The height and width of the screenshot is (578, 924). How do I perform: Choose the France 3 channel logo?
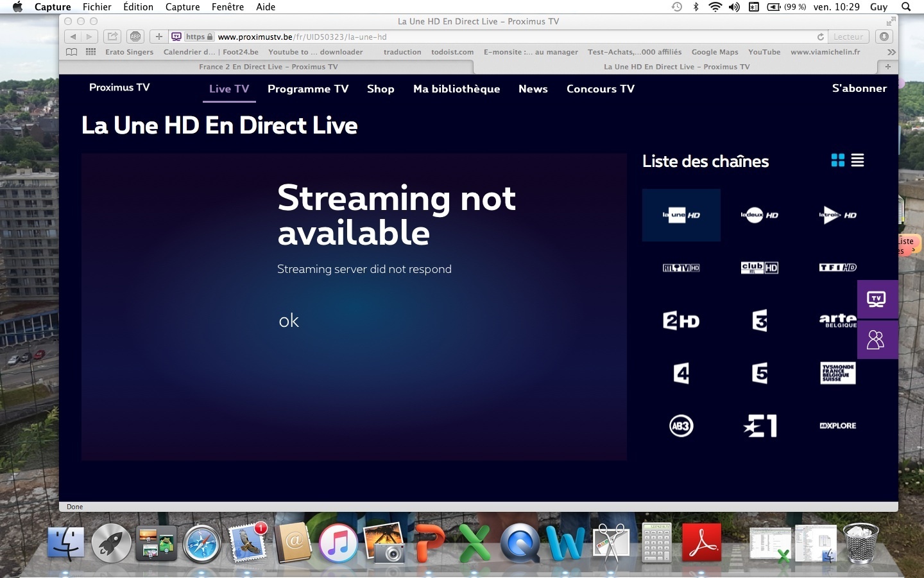click(x=760, y=320)
